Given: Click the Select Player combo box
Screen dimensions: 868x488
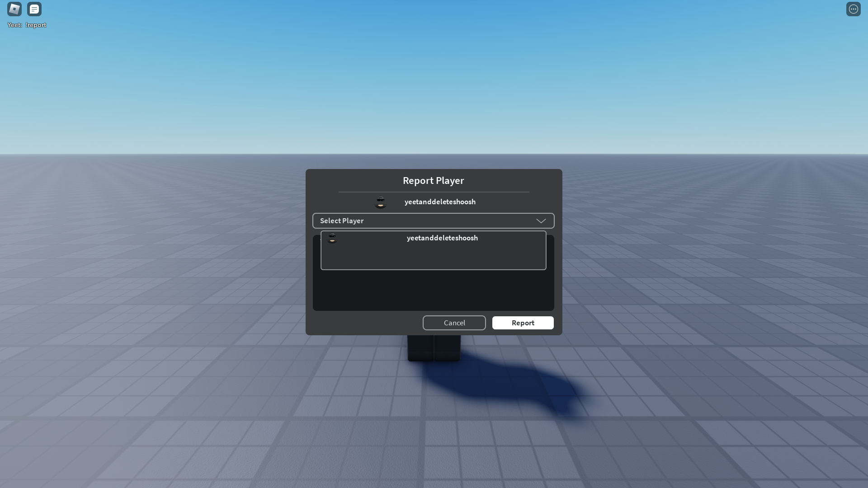Looking at the screenshot, I should [x=433, y=221].
